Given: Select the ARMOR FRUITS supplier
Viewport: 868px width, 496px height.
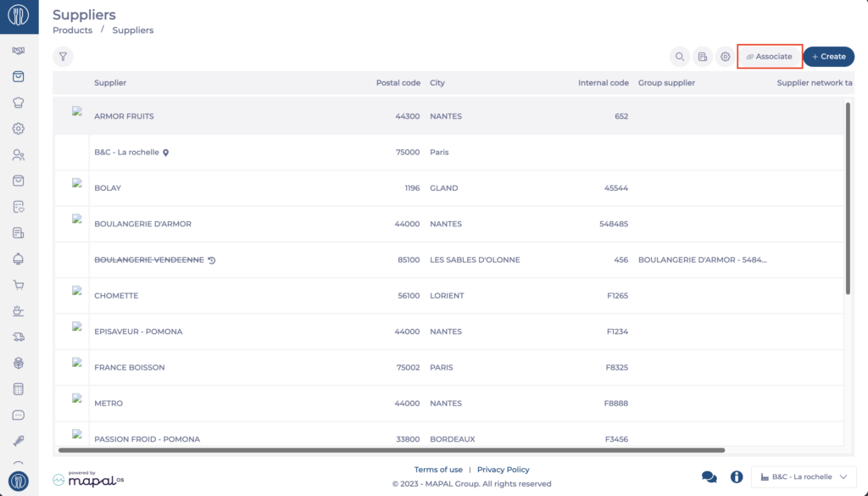Looking at the screenshot, I should click(x=124, y=116).
